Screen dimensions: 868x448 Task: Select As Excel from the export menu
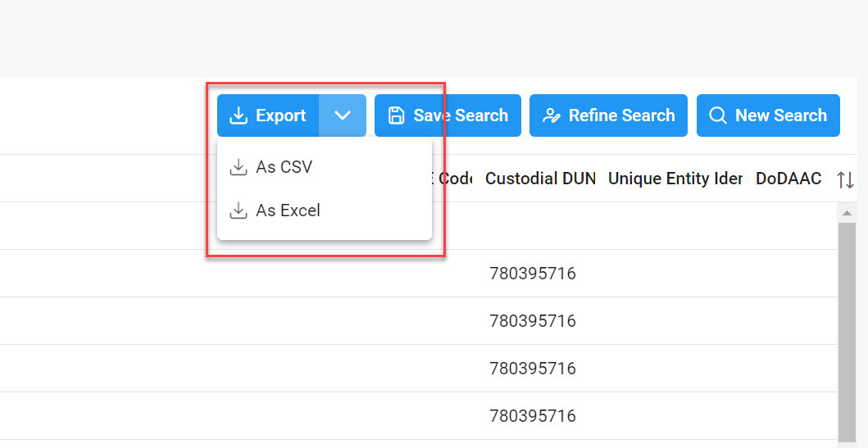(288, 211)
